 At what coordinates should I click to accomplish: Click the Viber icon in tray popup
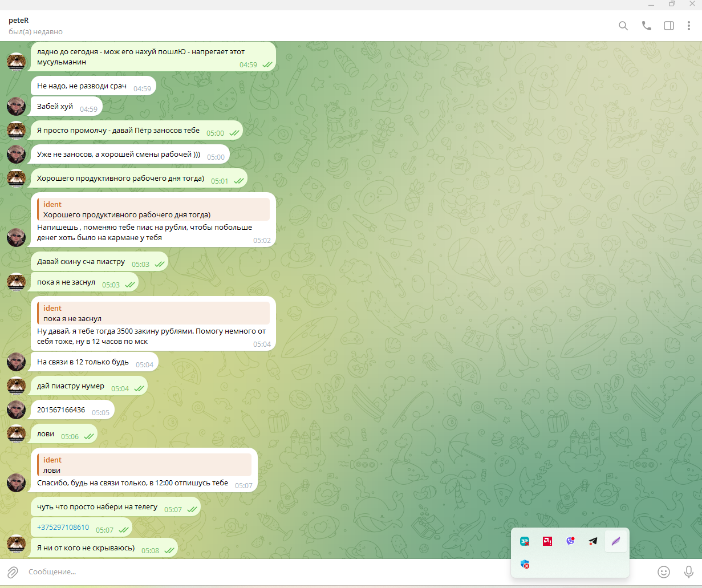[x=570, y=541]
